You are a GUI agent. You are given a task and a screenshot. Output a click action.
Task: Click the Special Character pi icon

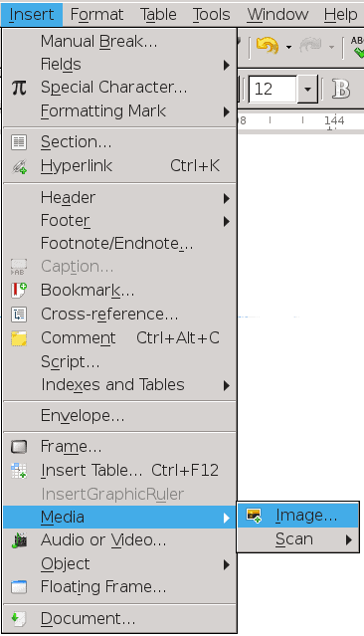19,88
